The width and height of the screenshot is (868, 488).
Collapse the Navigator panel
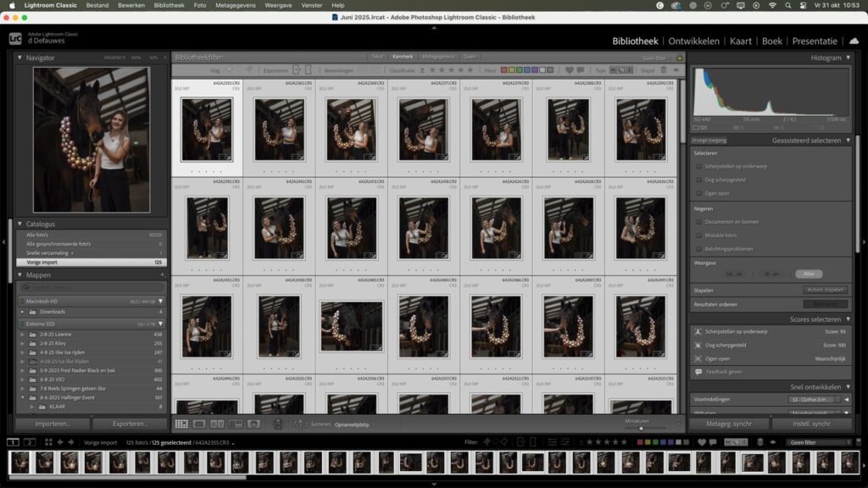[x=18, y=58]
